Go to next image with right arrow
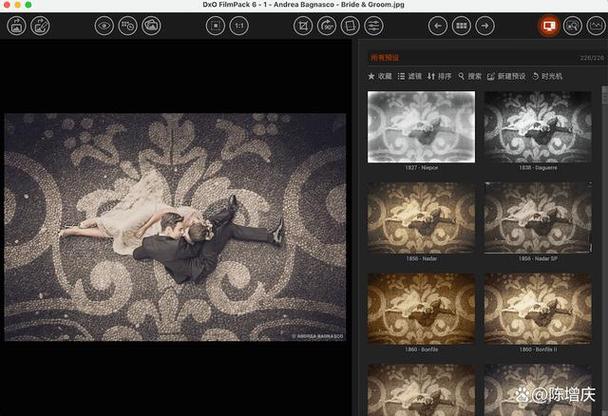Viewport: 608px width, 416px height. [485, 26]
